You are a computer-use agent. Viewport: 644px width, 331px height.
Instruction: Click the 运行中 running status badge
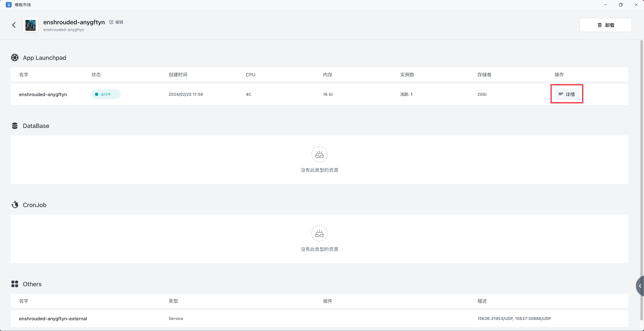(x=106, y=94)
